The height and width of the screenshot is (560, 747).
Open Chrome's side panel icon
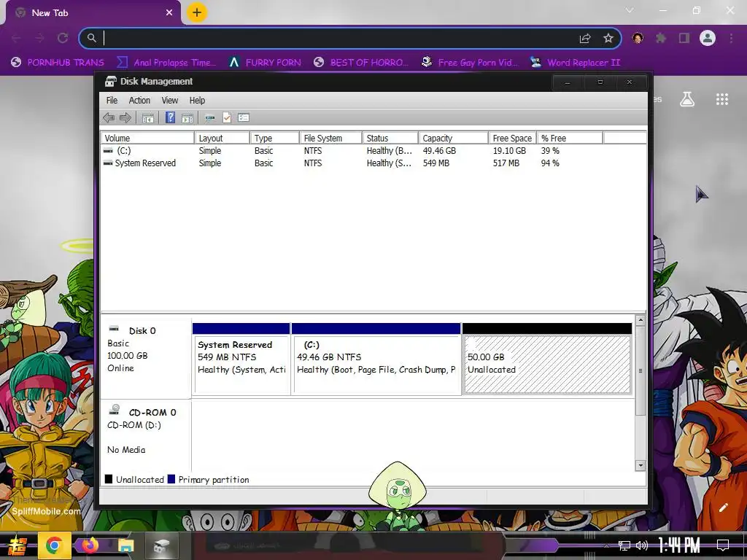click(684, 38)
